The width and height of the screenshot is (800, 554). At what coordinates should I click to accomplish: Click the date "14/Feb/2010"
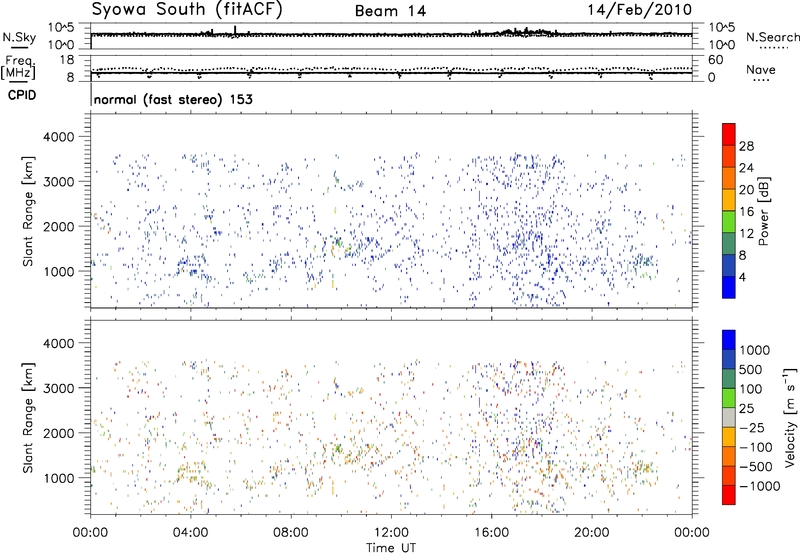pyautogui.click(x=640, y=9)
